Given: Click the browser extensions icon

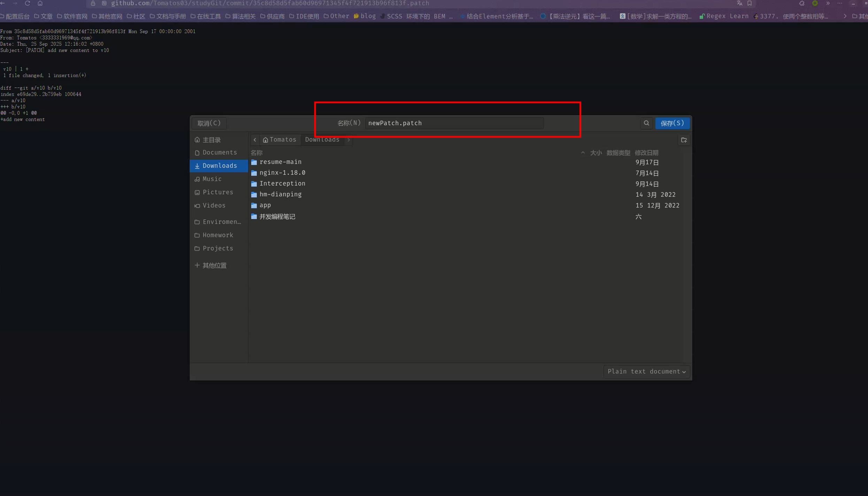Looking at the screenshot, I should pyautogui.click(x=802, y=3).
